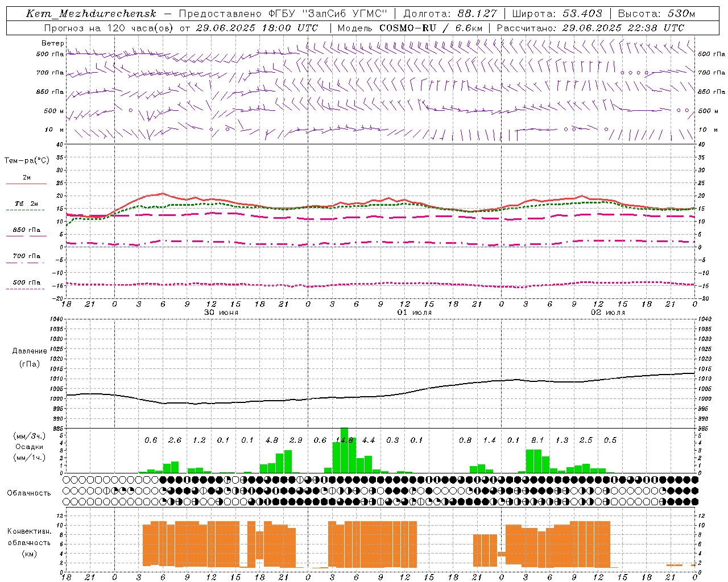Click the 4.4 precipitation total value
The width and height of the screenshot is (728, 582).
(369, 440)
